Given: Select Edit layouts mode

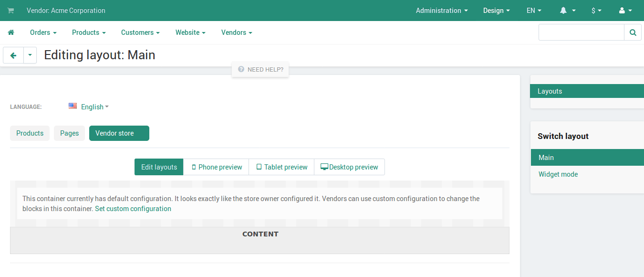Looking at the screenshot, I should (x=159, y=167).
